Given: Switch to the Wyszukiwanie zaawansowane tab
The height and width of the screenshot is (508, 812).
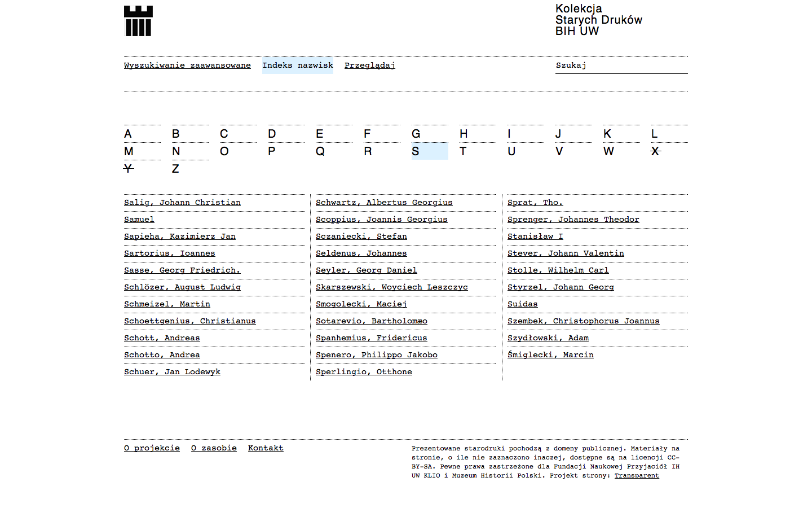Looking at the screenshot, I should (x=187, y=65).
